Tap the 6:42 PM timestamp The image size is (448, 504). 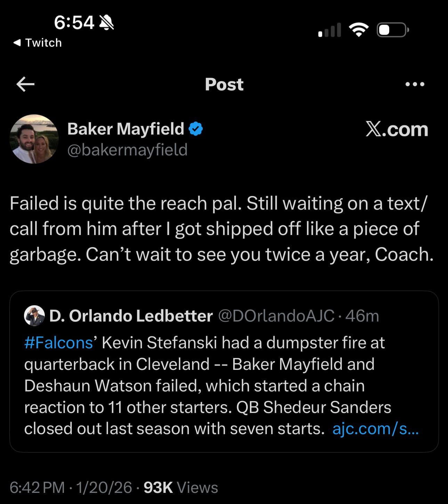click(37, 487)
